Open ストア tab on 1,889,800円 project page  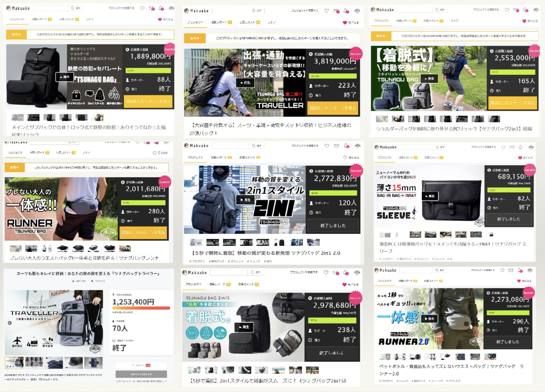point(90,19)
